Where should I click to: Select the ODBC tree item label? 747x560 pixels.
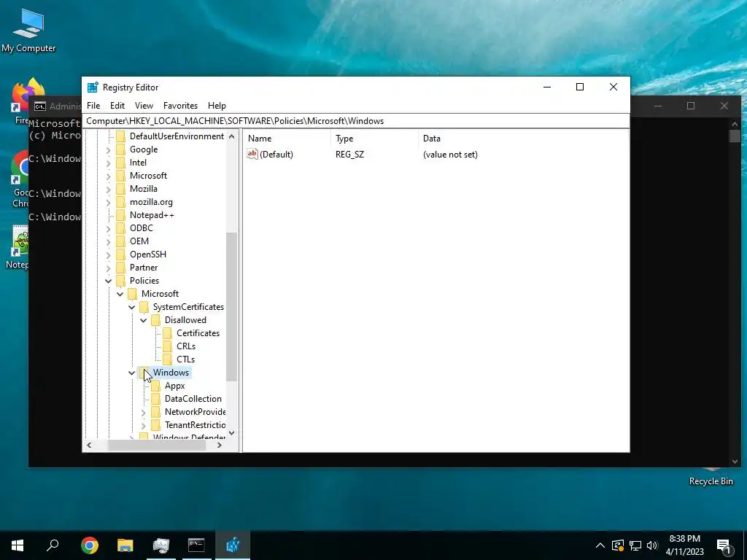click(x=142, y=228)
